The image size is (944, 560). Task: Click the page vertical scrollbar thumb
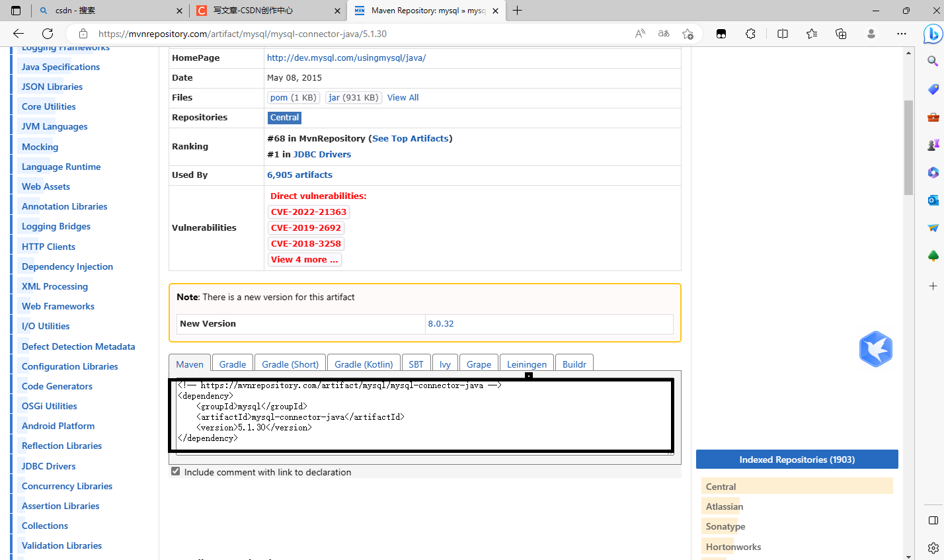tap(909, 147)
